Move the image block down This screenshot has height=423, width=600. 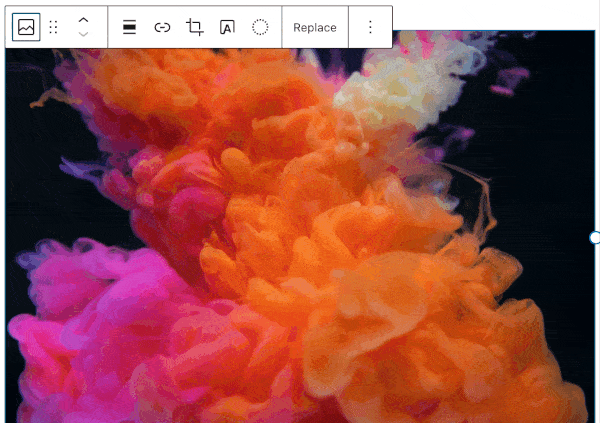click(84, 35)
